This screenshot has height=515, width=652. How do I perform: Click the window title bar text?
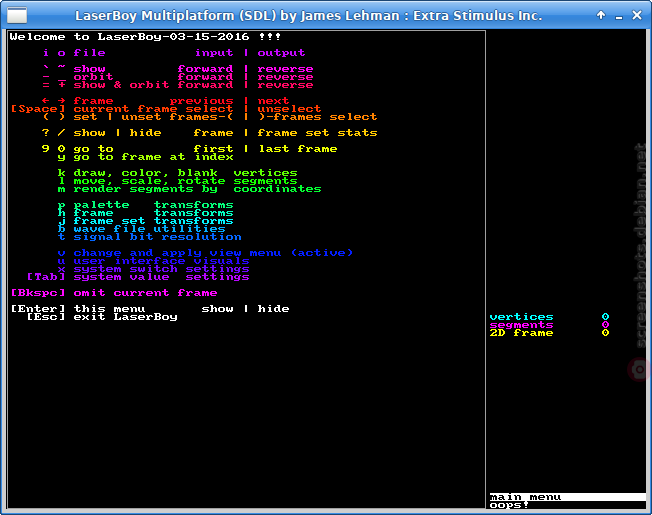[309, 16]
